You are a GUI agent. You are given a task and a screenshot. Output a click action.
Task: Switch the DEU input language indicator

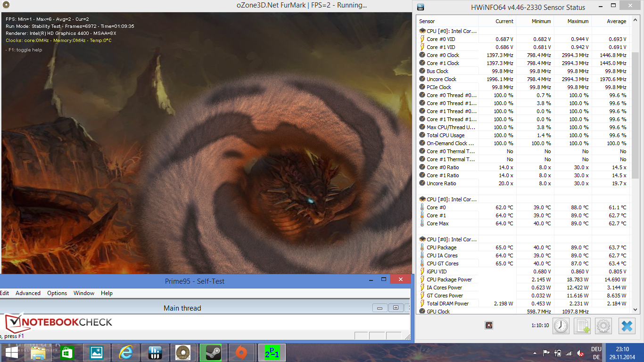[596, 353]
